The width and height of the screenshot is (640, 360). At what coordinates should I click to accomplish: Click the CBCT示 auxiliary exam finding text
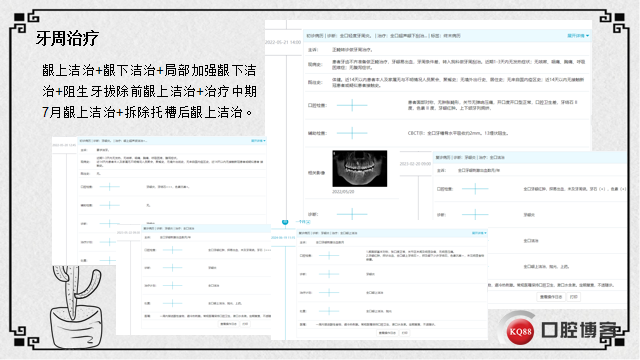tap(458, 133)
